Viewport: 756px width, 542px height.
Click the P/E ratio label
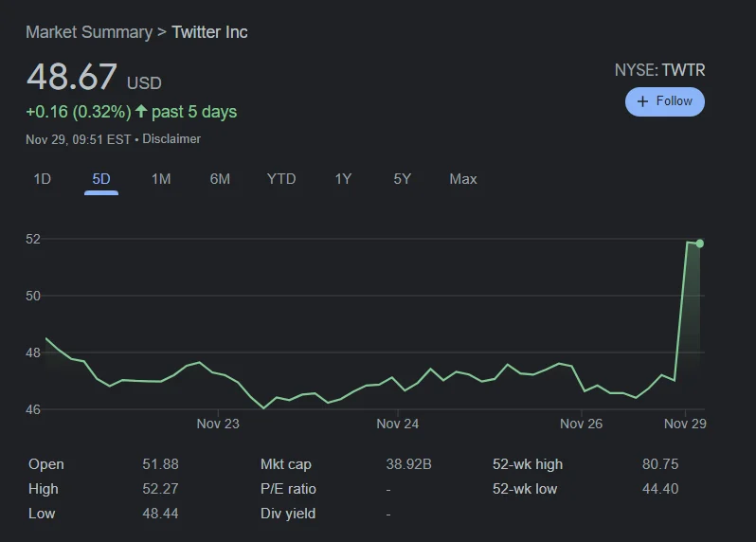coord(288,489)
